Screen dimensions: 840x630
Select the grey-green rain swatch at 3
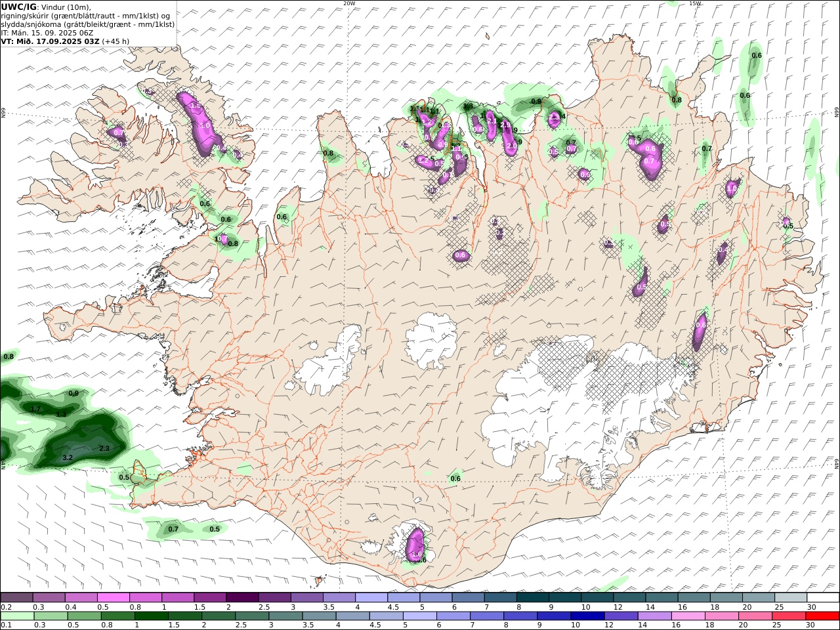285,616
